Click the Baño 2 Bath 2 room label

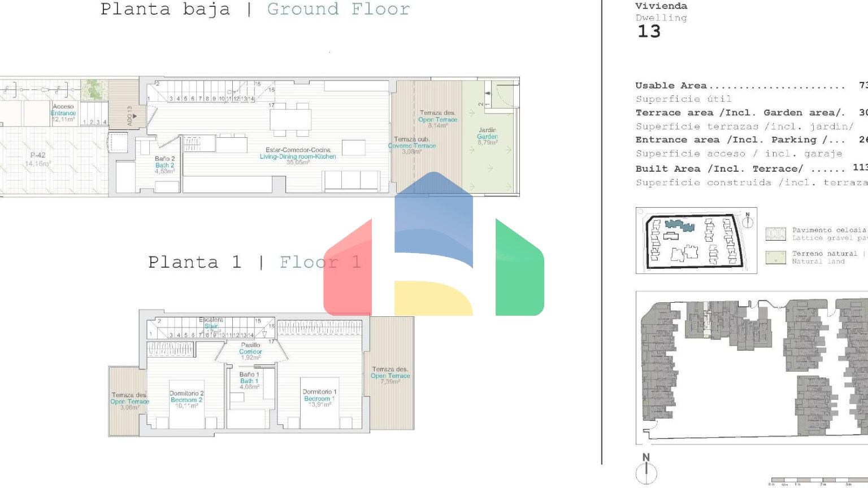click(x=164, y=165)
